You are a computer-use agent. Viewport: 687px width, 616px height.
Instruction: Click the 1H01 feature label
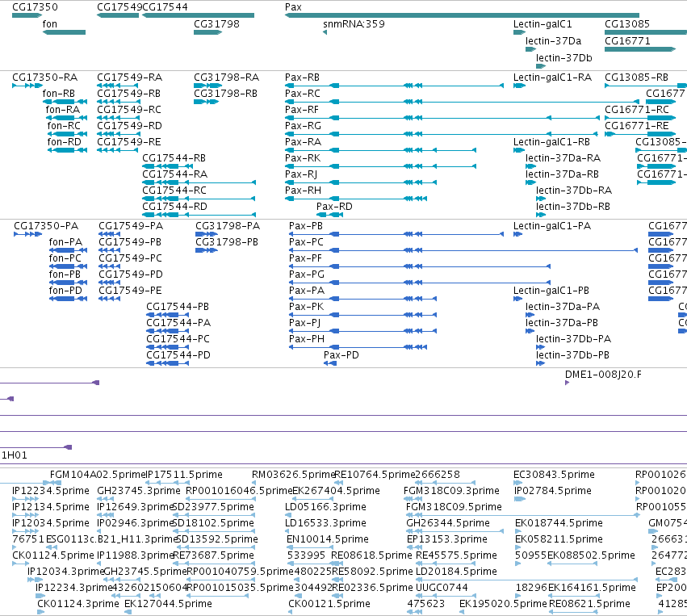tap(15, 455)
